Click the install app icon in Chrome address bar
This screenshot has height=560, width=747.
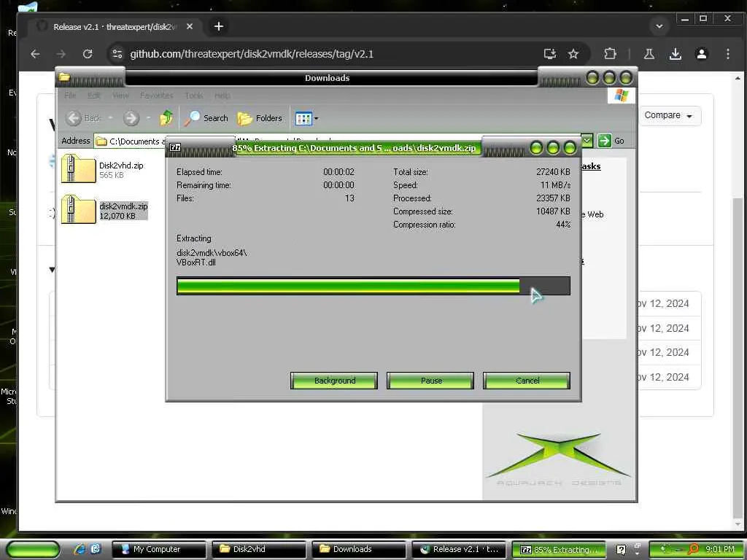coord(550,54)
